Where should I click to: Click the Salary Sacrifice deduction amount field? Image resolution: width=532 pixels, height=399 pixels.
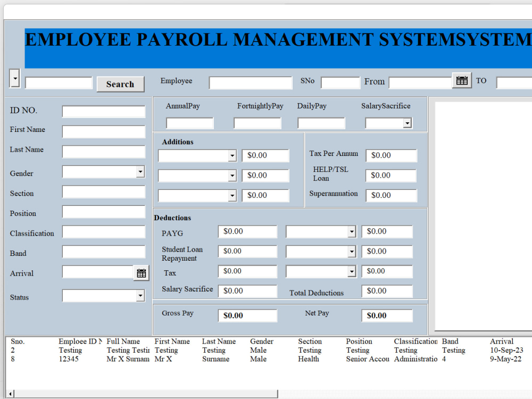[x=247, y=291]
